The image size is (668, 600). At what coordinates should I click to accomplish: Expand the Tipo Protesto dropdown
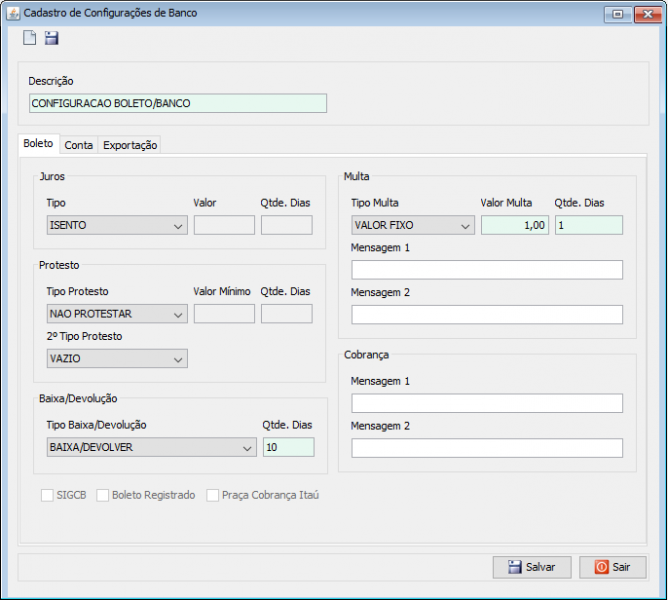coord(117,314)
